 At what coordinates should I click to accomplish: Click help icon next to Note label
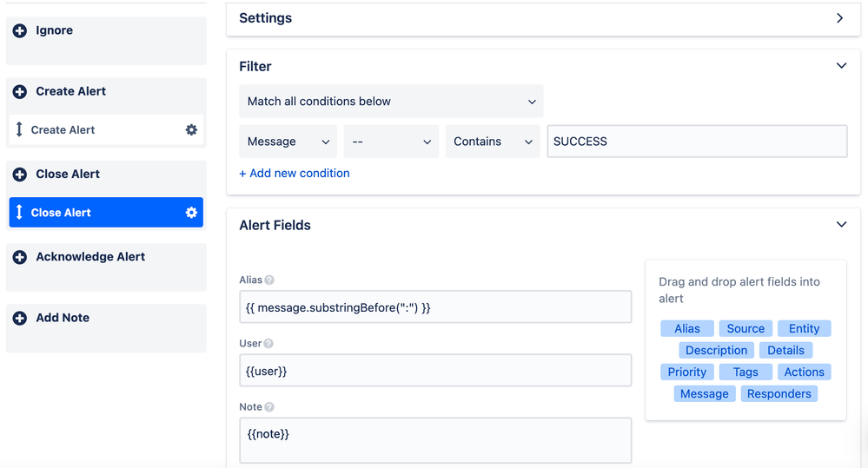point(269,407)
